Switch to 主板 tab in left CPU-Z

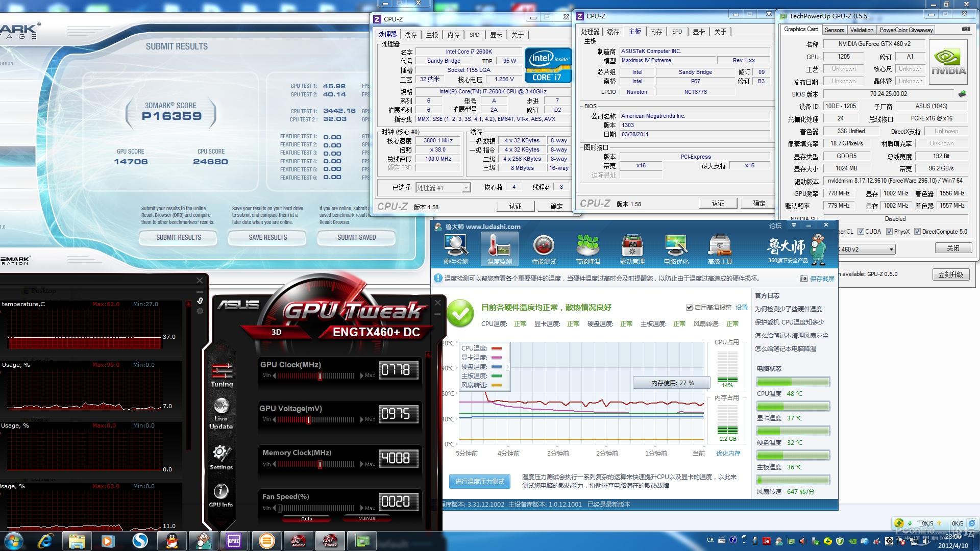point(432,35)
